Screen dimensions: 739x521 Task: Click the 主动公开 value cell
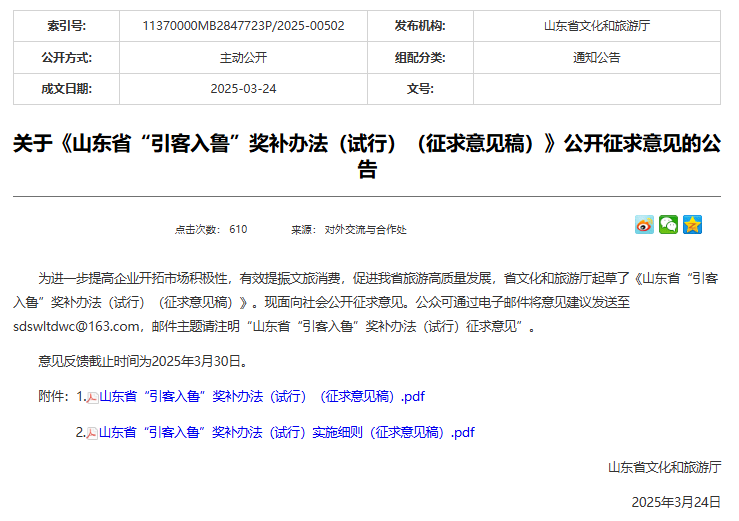pos(243,58)
